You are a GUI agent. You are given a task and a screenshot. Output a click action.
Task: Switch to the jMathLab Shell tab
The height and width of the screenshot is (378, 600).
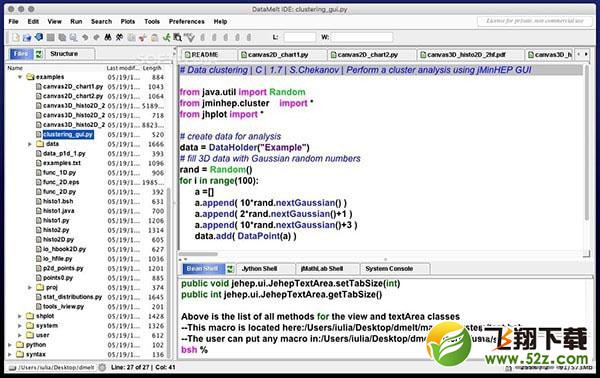pyautogui.click(x=328, y=269)
